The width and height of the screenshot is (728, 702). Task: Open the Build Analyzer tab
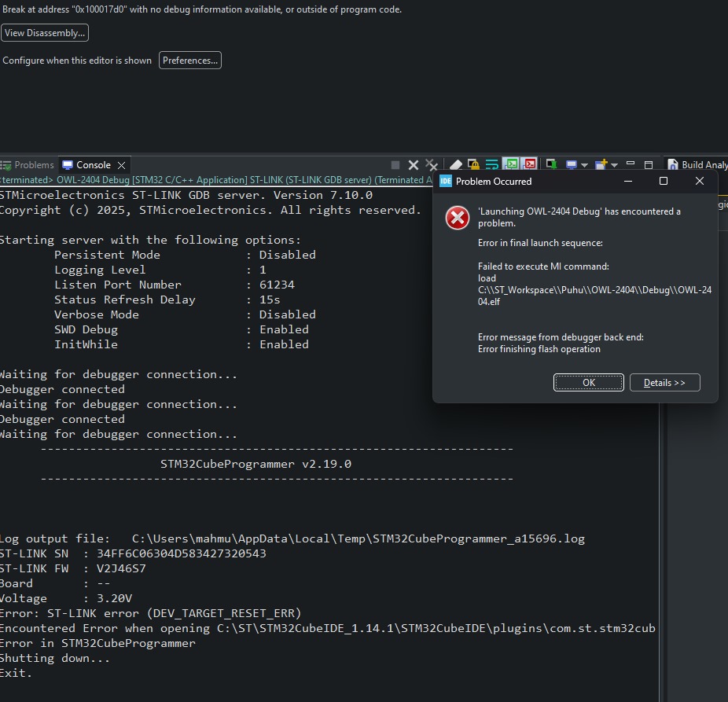(697, 165)
